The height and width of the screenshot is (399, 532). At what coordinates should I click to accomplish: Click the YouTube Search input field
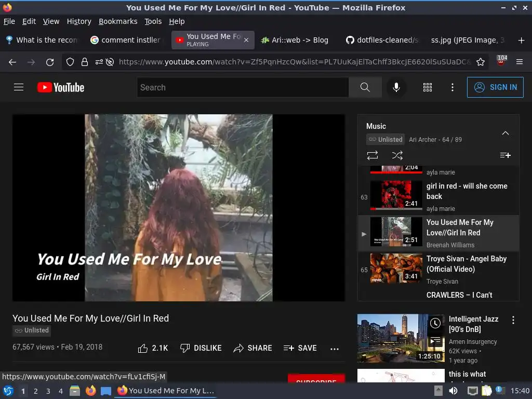pos(243,87)
